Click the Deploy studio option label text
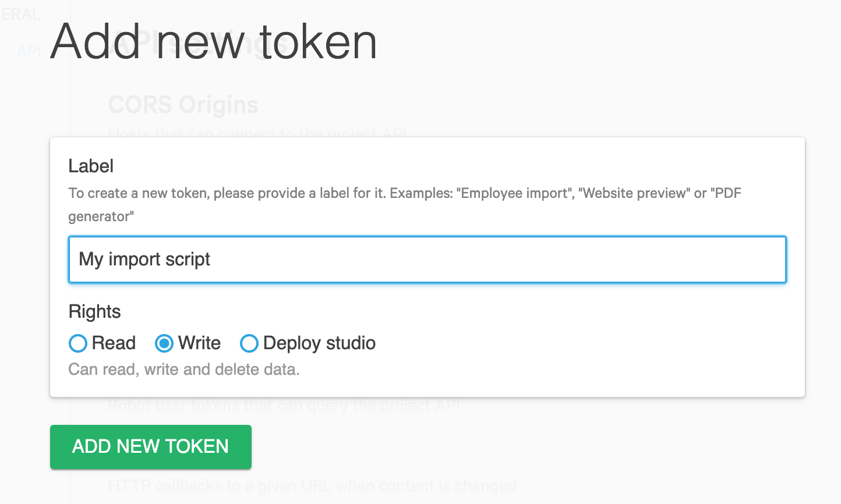Viewport: 841px width, 504px height. click(319, 343)
